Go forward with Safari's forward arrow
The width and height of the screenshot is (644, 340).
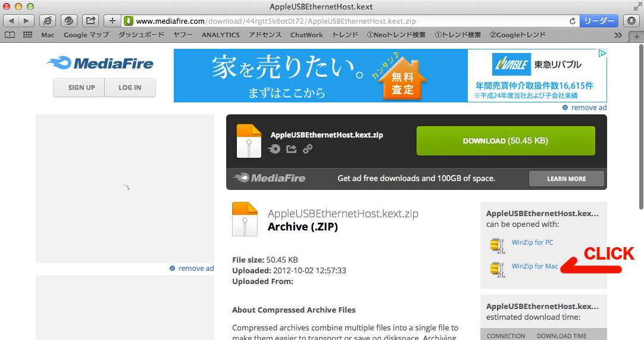coord(26,21)
